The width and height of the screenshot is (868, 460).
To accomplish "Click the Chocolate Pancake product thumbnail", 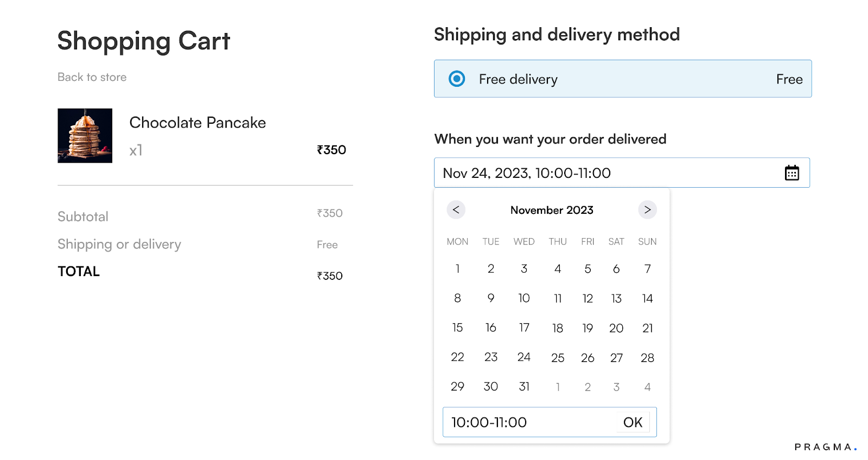I will (85, 136).
